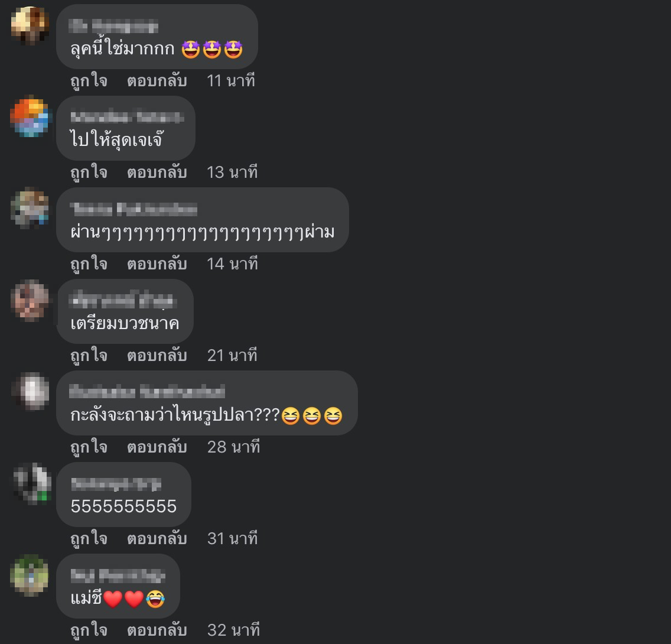Click ถูกใจ under the 5555555555 comment
The height and width of the screenshot is (644, 671).
click(x=89, y=538)
